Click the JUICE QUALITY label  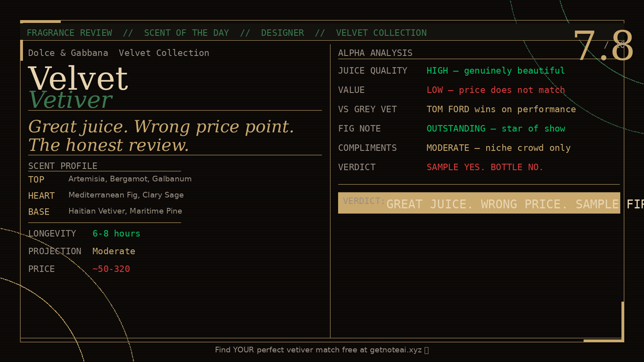pyautogui.click(x=372, y=70)
